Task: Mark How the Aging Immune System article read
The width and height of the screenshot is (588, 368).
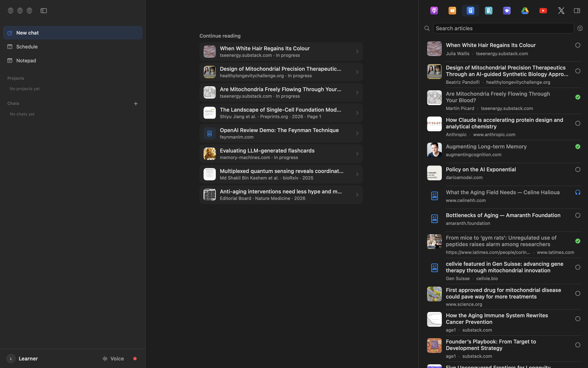Action: tap(578, 319)
